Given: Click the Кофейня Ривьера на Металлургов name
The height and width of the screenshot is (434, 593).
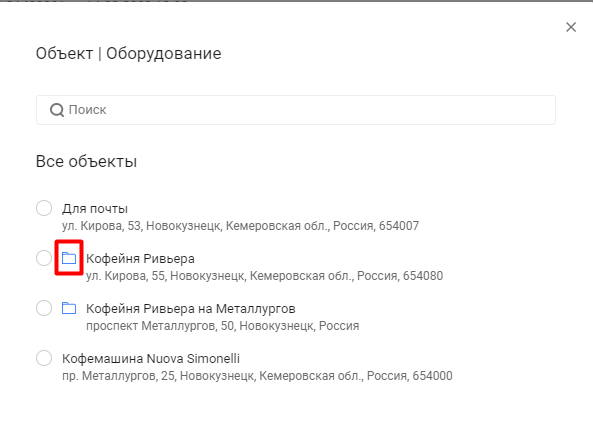Looking at the screenshot, I should (x=191, y=308).
